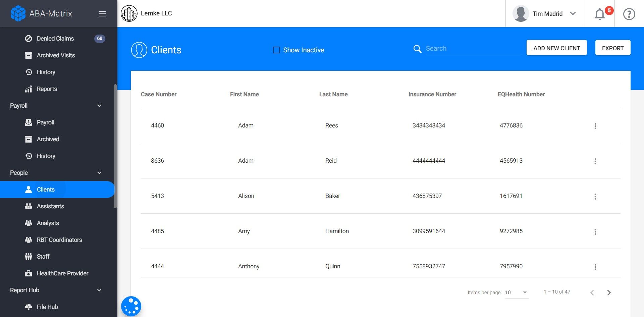Collapse the Payroll sidebar section
This screenshot has height=317, width=644.
pos(99,106)
